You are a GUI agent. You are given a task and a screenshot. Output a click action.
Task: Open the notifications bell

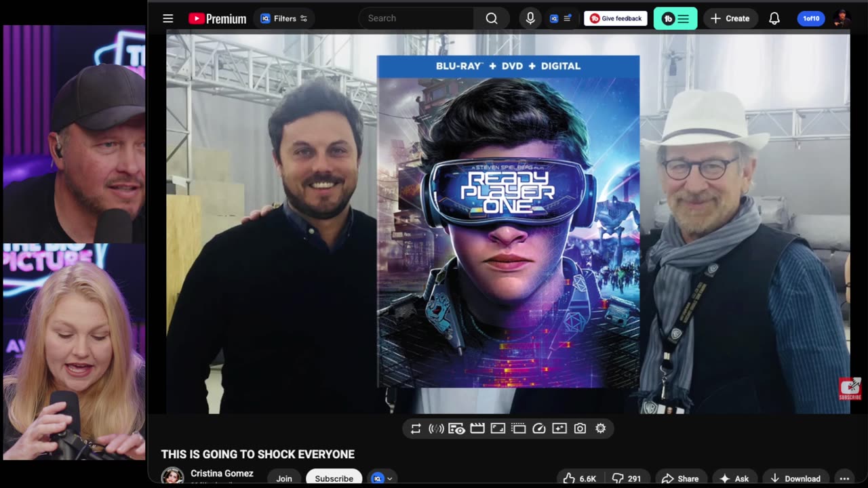tap(774, 18)
